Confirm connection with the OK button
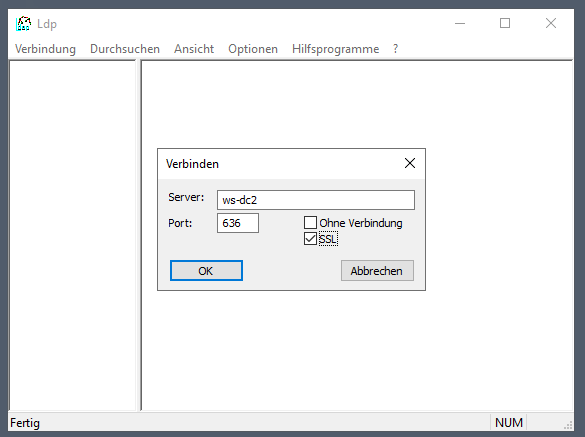The image size is (585, 437). (206, 271)
